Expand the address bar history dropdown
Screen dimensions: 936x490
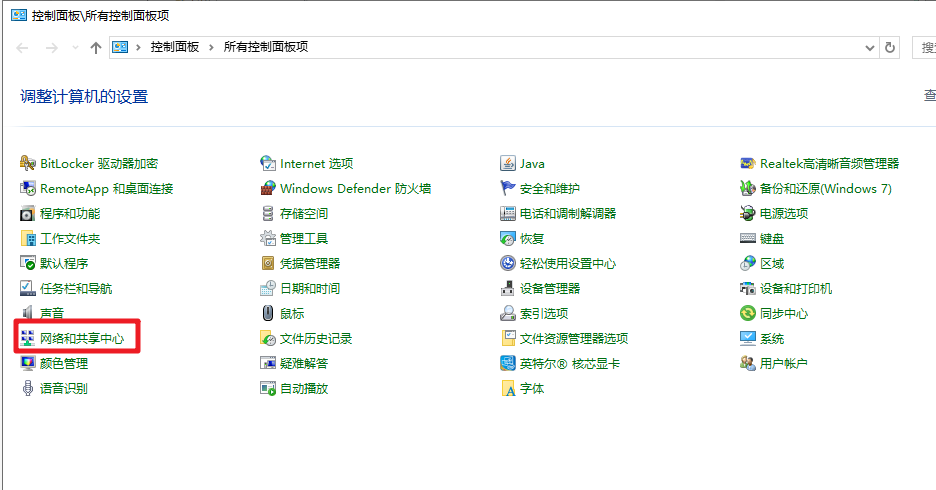point(870,48)
